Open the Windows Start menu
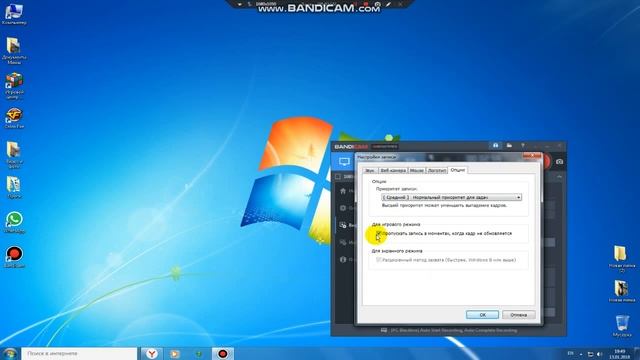 pos(9,353)
